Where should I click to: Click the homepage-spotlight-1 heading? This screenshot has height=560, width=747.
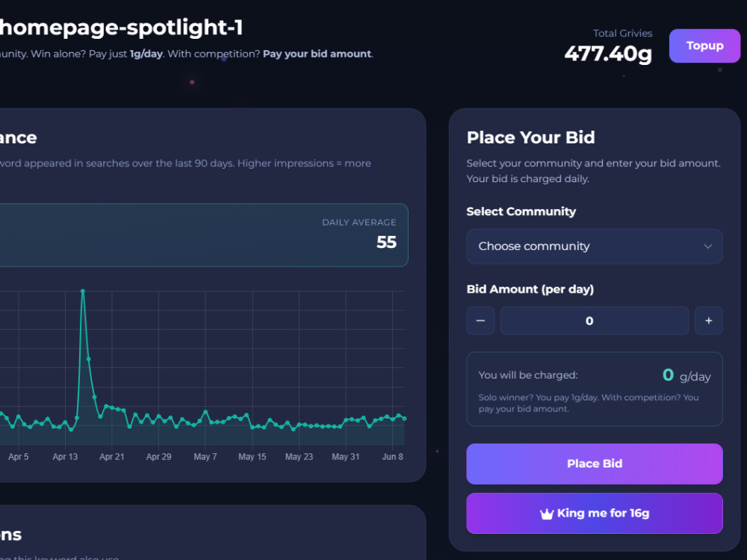pos(121,28)
